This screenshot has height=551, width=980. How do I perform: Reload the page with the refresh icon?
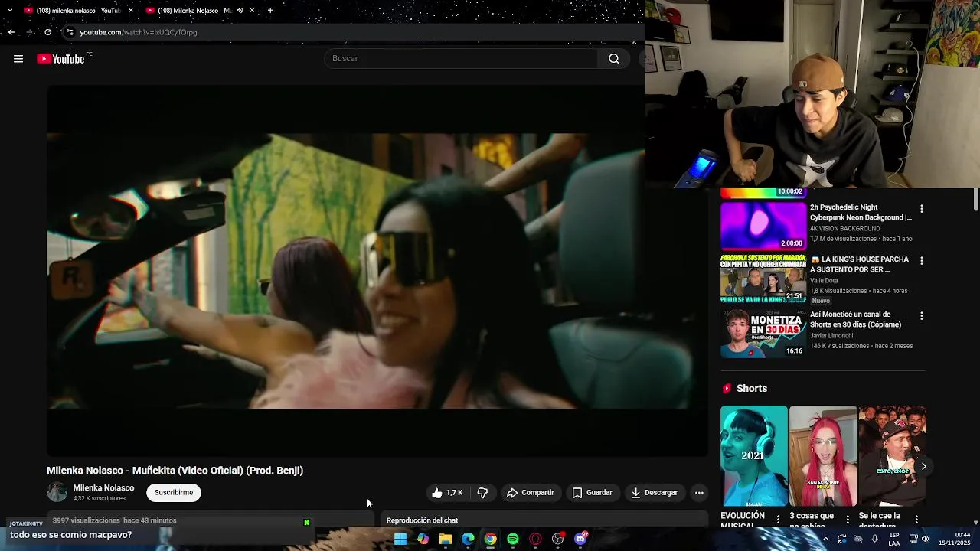47,32
